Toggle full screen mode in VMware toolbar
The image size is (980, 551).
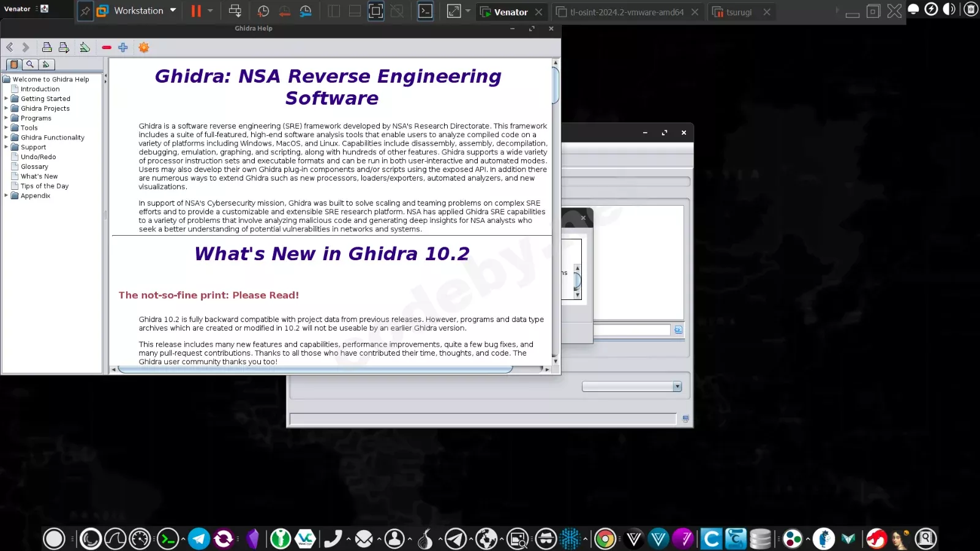pos(375,11)
